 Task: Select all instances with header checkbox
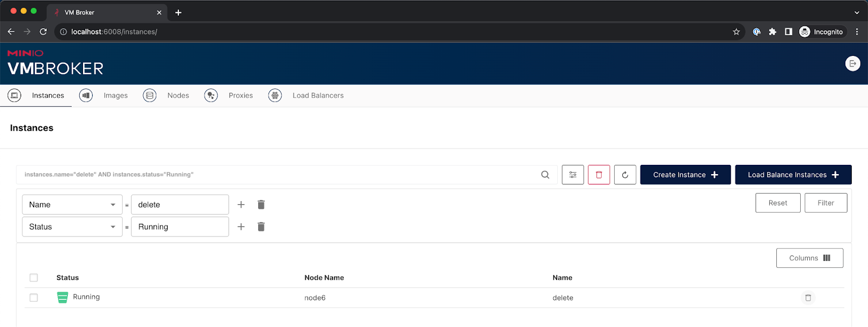(x=34, y=278)
